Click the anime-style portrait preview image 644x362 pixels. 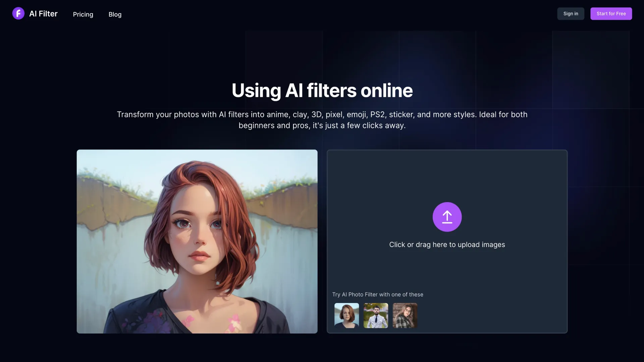(197, 241)
